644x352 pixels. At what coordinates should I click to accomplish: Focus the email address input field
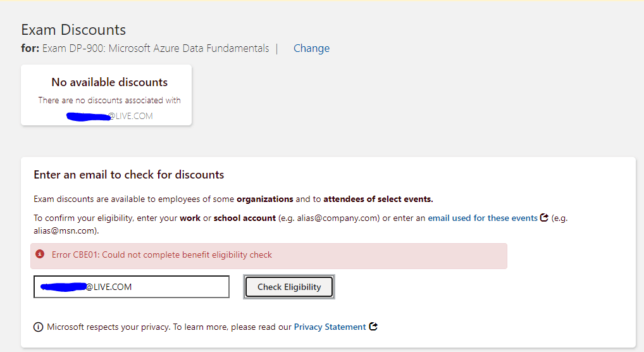[x=132, y=287]
